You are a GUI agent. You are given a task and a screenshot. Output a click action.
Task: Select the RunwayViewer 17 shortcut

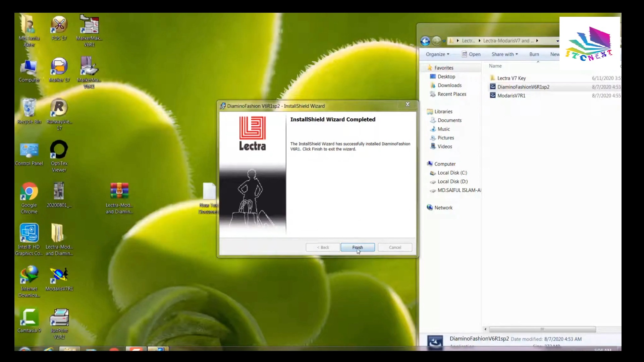pos(59,114)
